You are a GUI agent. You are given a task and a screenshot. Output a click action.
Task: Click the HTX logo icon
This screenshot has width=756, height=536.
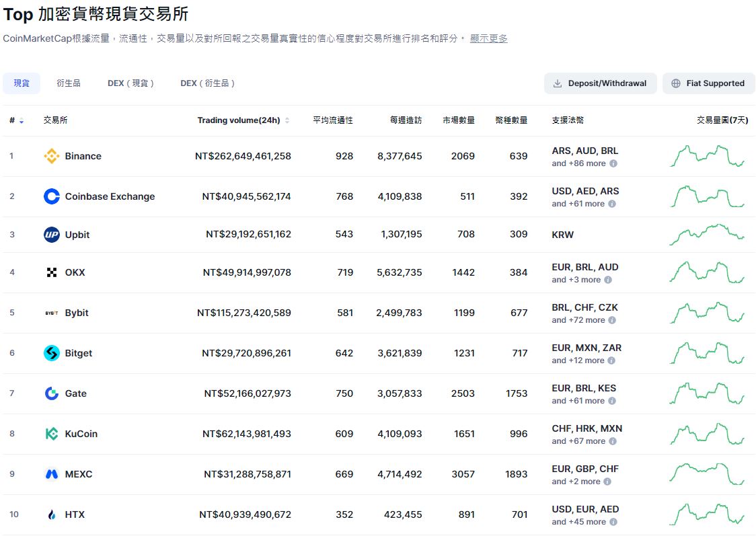tap(52, 514)
